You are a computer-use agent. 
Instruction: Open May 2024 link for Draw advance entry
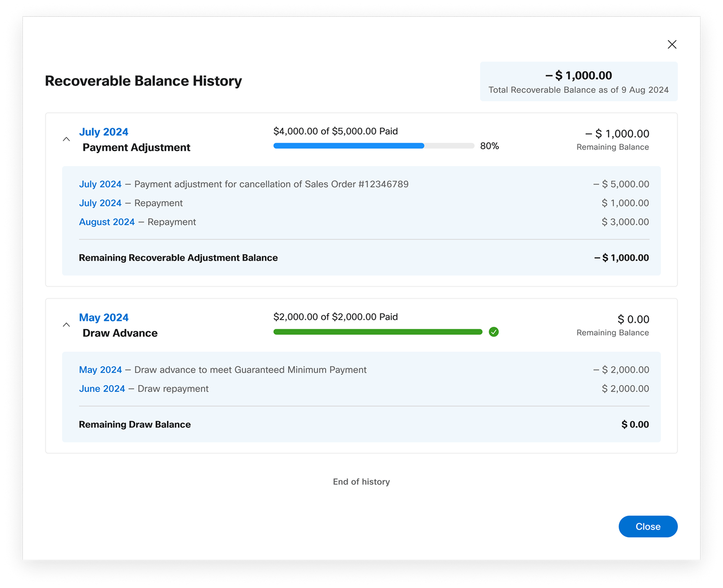point(101,370)
